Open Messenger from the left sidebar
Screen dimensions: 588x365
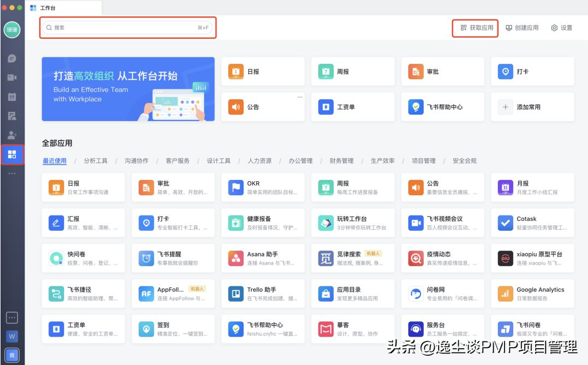click(x=12, y=57)
